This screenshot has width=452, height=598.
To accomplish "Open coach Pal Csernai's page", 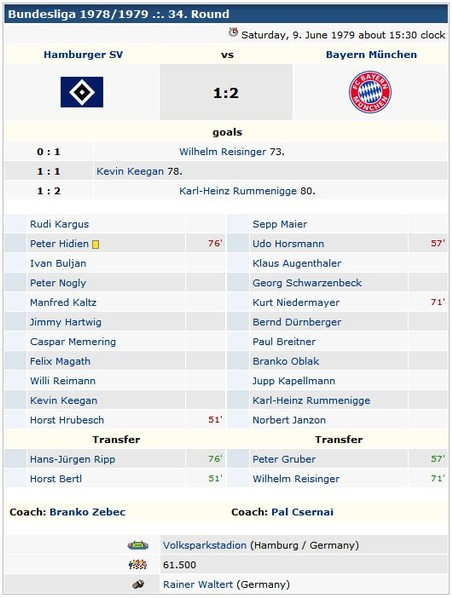I will point(302,512).
